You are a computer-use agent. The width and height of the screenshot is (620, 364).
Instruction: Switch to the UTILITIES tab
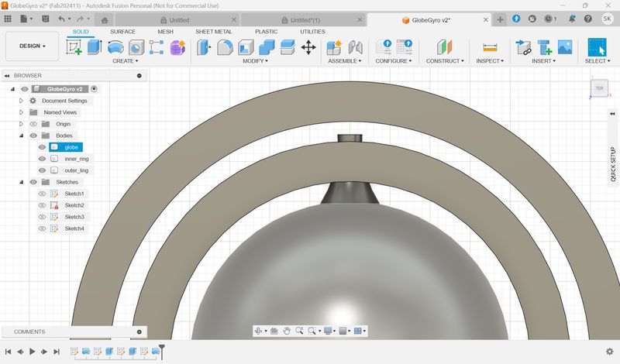coord(312,32)
